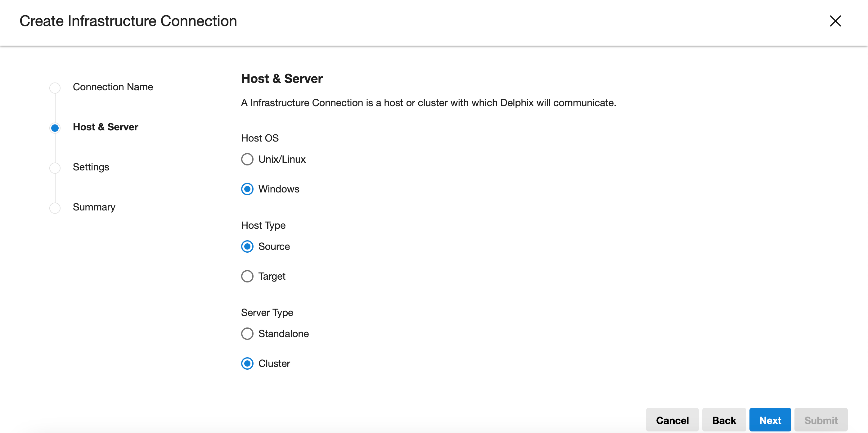Select the Unix/Linux host OS option
868x433 pixels.
[x=247, y=159]
